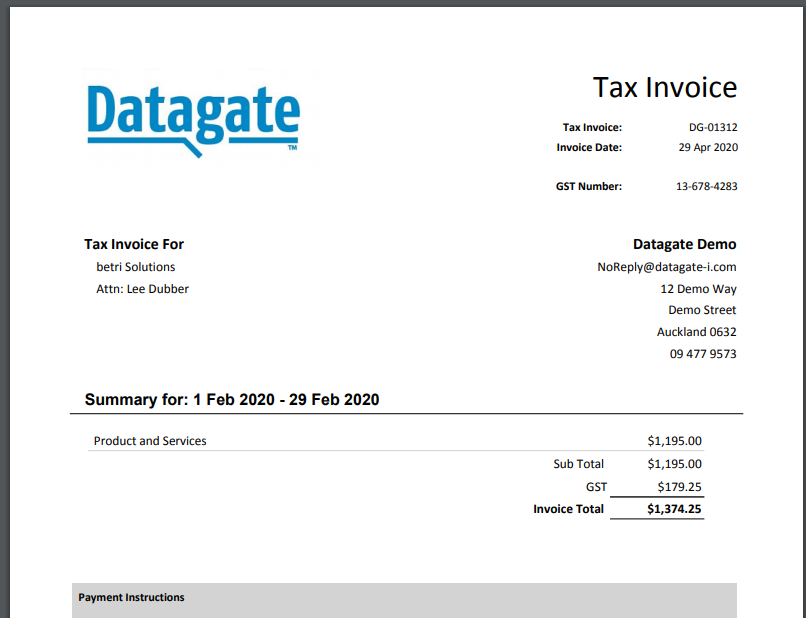Click the Tax Invoice title heading
The width and height of the screenshot is (806, 618).
click(664, 87)
